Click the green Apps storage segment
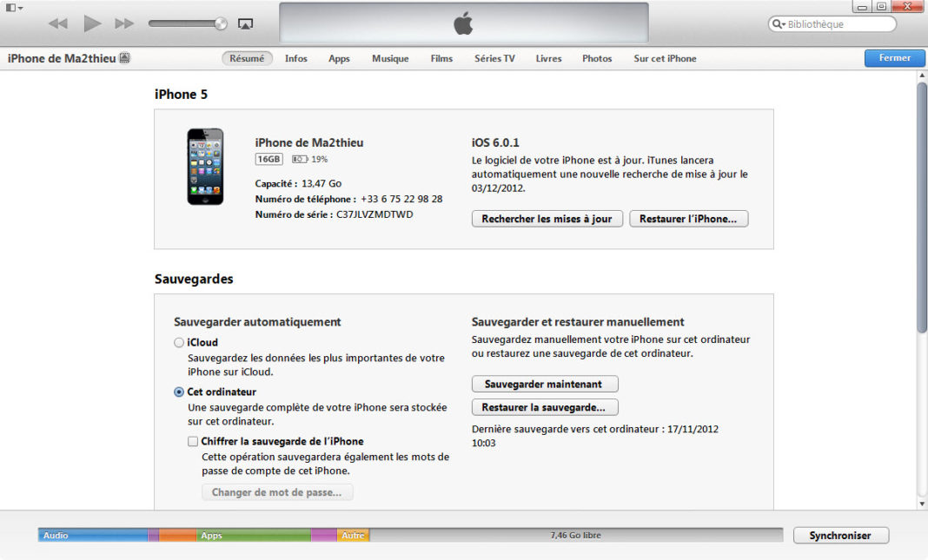Image resolution: width=928 pixels, height=560 pixels. coord(254,535)
